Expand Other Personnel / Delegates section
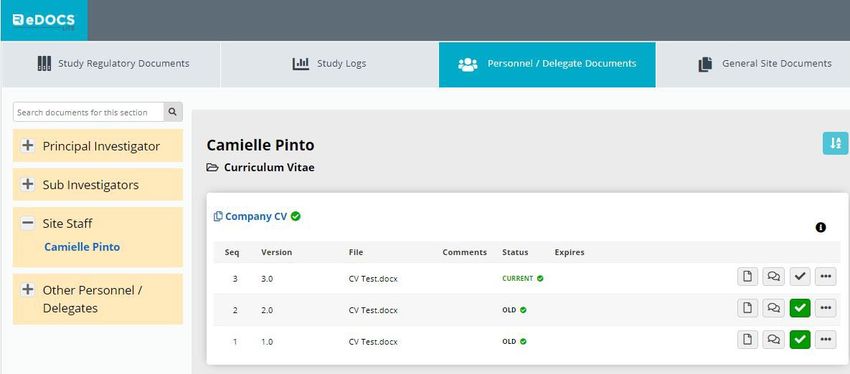Screen dimensions: 850x374 (x=28, y=289)
